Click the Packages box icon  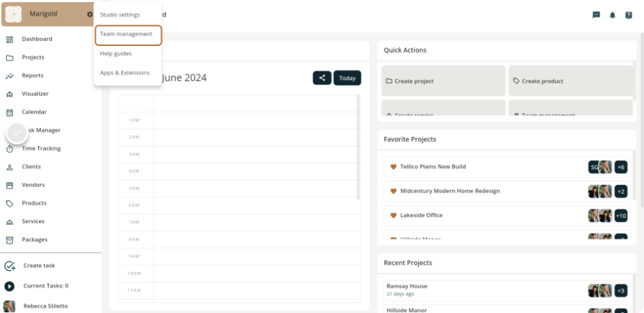click(x=10, y=240)
